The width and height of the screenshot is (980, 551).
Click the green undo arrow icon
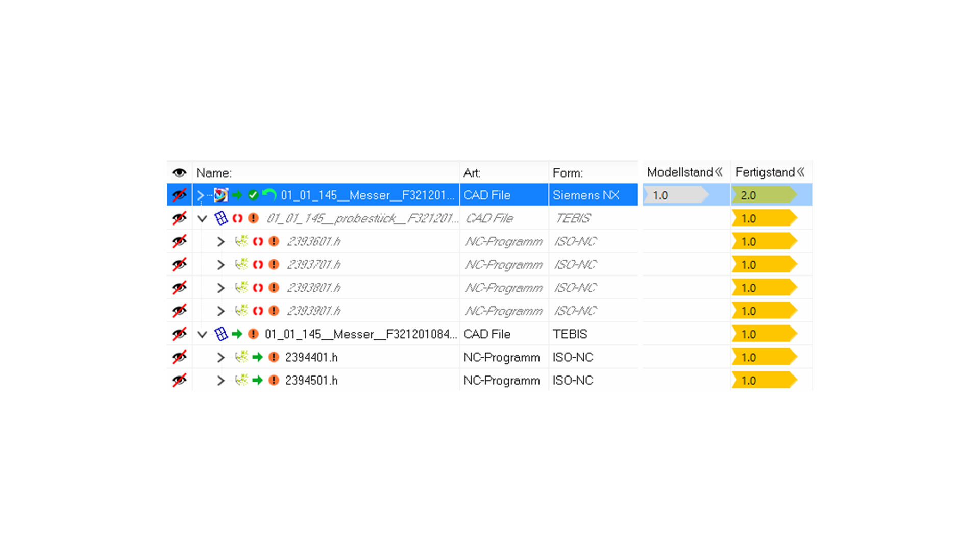coord(269,194)
